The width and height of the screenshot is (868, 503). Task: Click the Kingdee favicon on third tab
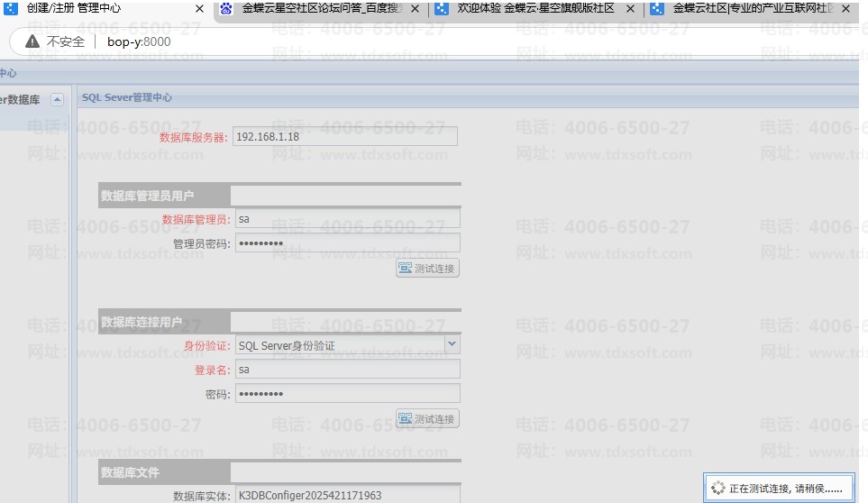pyautogui.click(x=441, y=8)
